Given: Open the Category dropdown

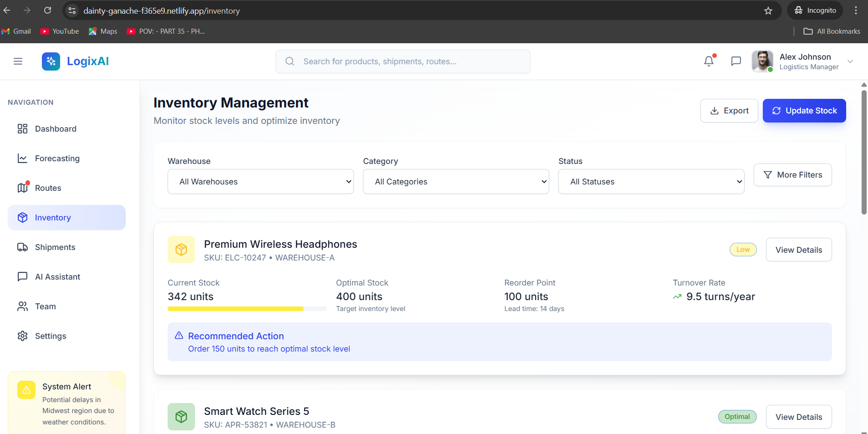Looking at the screenshot, I should (456, 182).
